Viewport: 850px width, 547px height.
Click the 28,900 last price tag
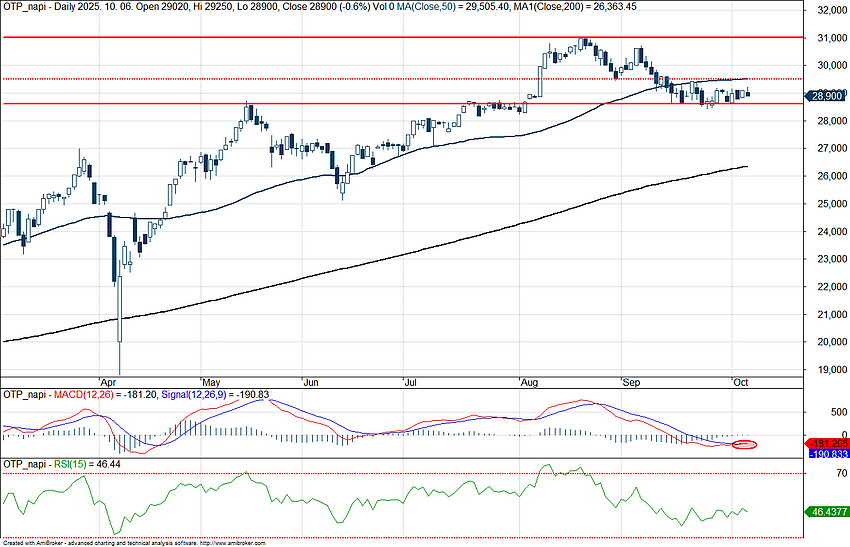click(826, 96)
